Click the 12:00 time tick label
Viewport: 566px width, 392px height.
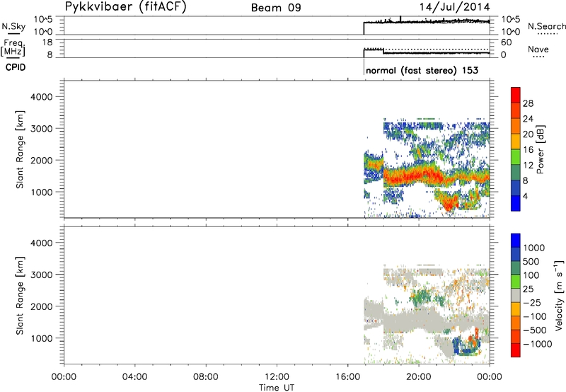point(277,377)
